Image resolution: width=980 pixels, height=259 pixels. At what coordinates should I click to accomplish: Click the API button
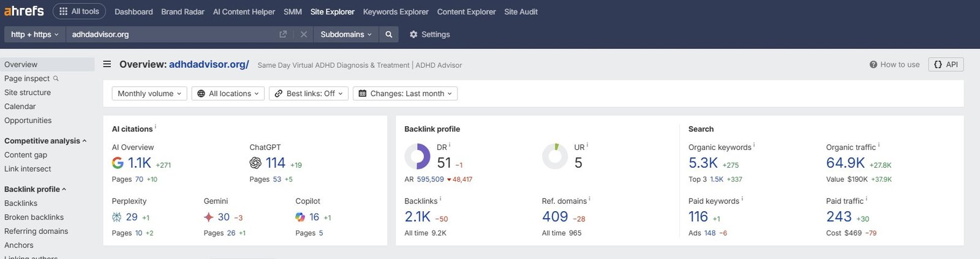point(946,64)
